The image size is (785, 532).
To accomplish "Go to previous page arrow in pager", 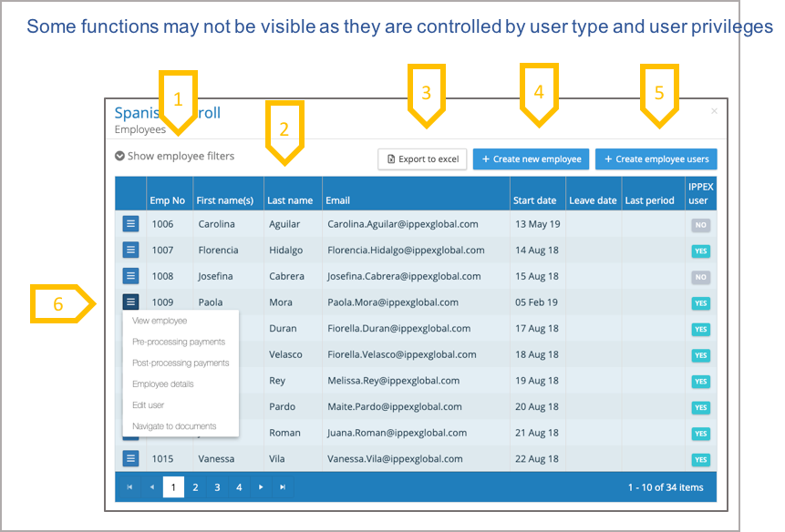I will 151,487.
